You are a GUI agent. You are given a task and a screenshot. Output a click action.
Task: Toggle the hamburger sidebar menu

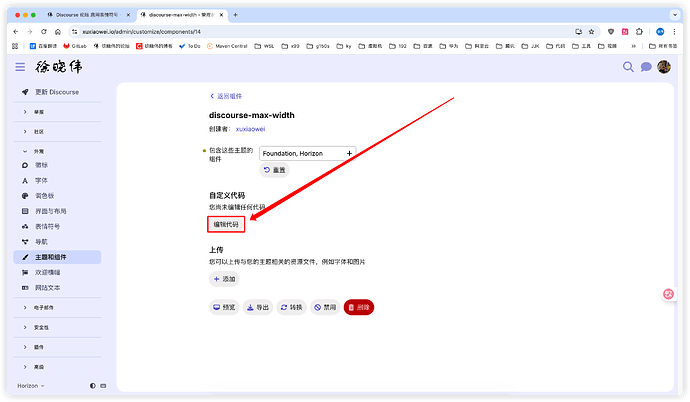pyautogui.click(x=20, y=67)
